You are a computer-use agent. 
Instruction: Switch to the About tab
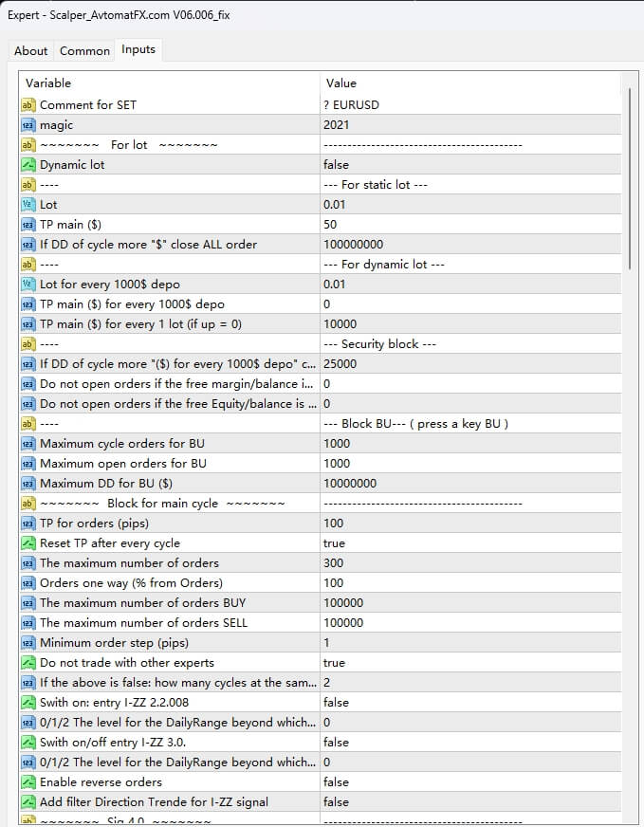tap(30, 51)
